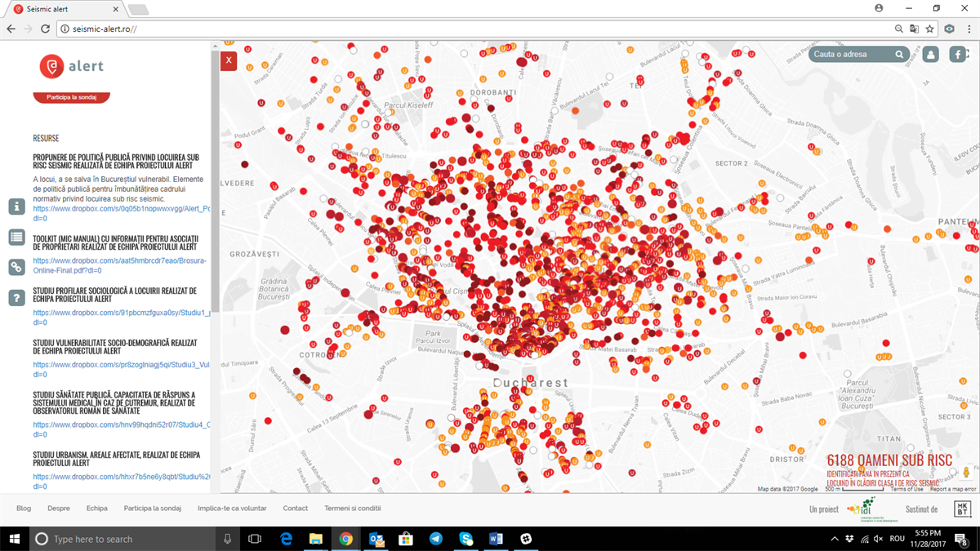Screen dimensions: 980x551
Task: Click the project partner logo in footer
Action: tap(873, 509)
